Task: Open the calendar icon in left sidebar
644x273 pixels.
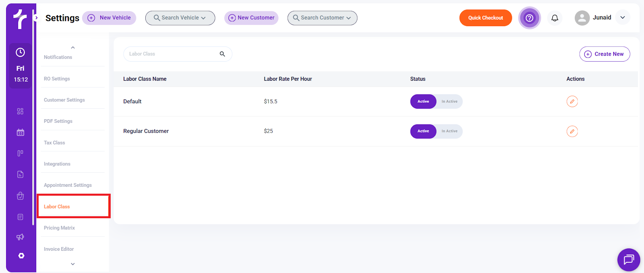Action: tap(21, 132)
